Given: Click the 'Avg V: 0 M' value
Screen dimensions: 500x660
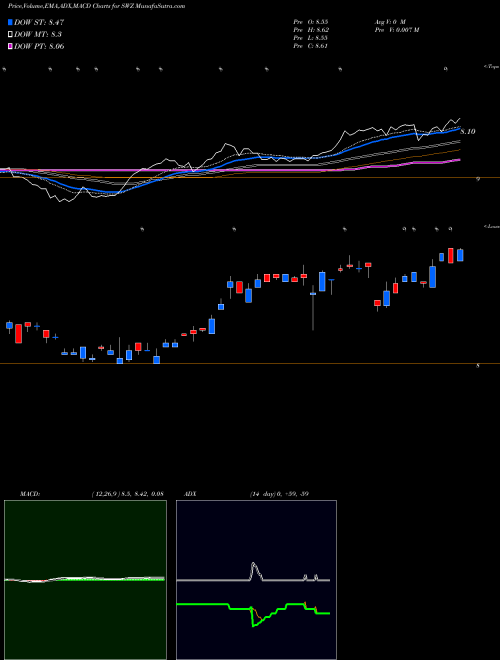Looking at the screenshot, I should pyautogui.click(x=390, y=21).
